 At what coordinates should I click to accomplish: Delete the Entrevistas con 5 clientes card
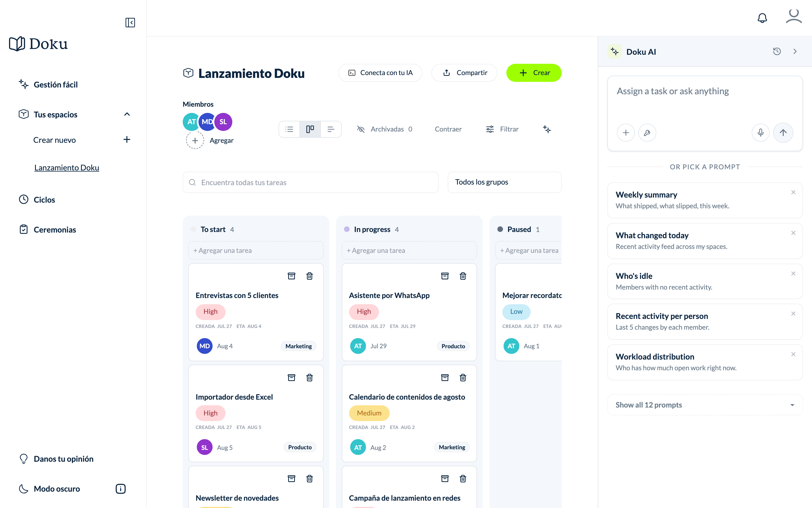(309, 276)
